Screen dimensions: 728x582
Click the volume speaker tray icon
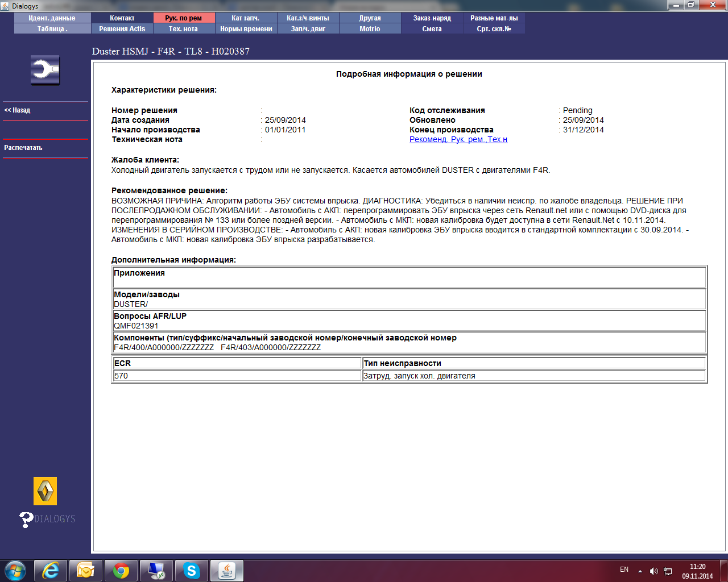[653, 571]
